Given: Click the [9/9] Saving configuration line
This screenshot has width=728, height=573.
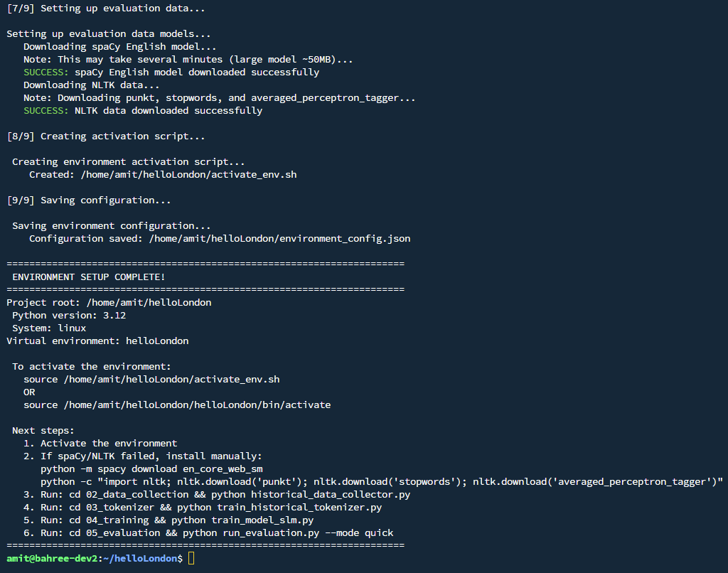Looking at the screenshot, I should (x=89, y=200).
